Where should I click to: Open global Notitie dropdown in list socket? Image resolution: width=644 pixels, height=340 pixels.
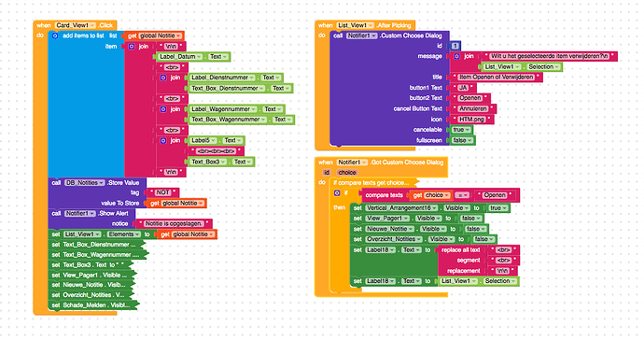(161, 36)
